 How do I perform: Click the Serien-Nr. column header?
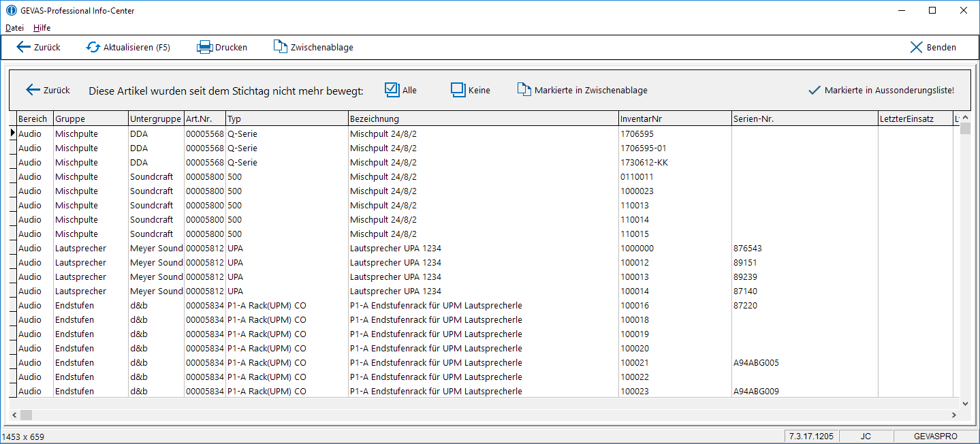[x=805, y=118]
